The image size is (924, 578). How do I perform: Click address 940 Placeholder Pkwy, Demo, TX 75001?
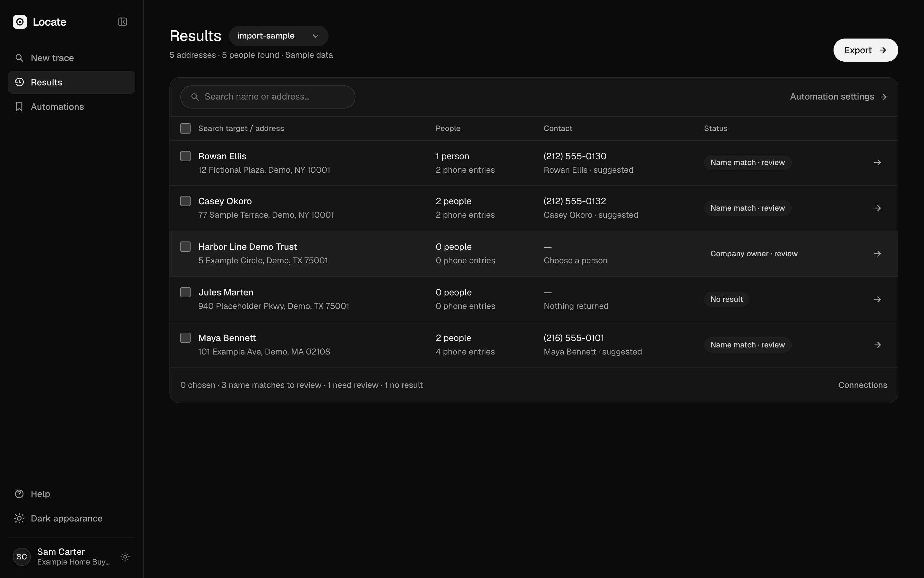[274, 306]
